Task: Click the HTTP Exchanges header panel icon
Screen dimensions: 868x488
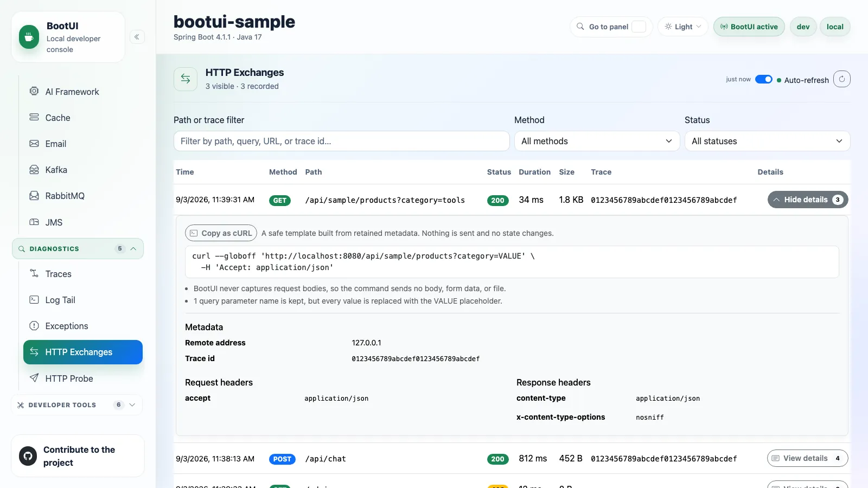Action: pos(186,79)
